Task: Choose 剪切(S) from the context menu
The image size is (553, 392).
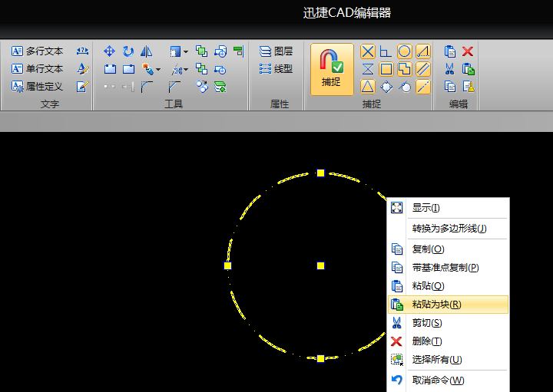Action: (x=448, y=323)
